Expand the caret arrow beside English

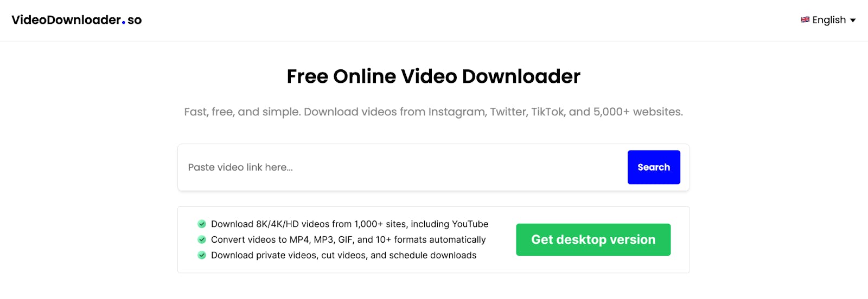click(853, 21)
